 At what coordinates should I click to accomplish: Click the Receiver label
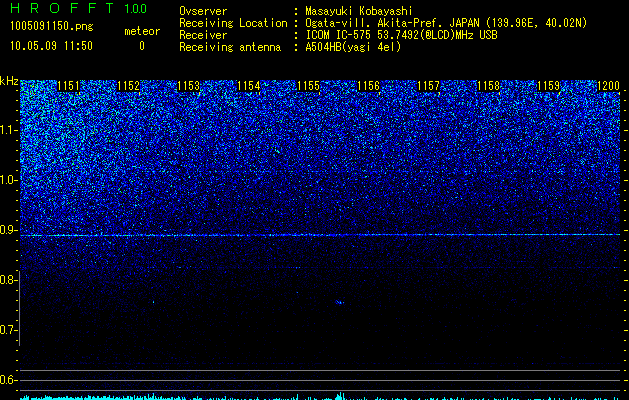[203, 35]
